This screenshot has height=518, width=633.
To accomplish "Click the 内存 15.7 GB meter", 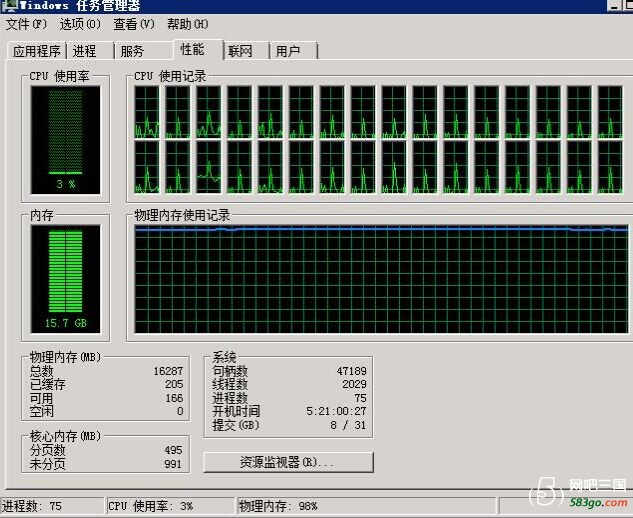I will [x=65, y=279].
